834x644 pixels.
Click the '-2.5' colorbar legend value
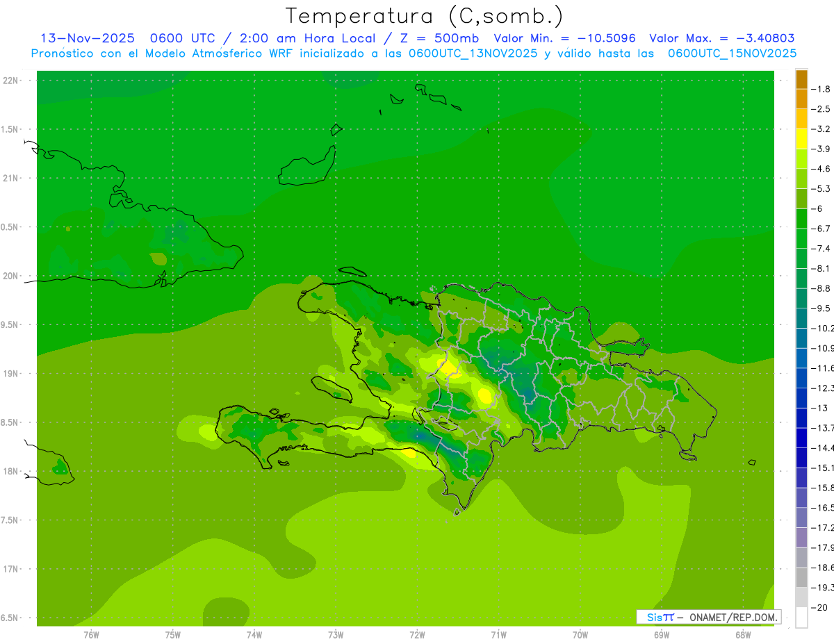[821, 109]
